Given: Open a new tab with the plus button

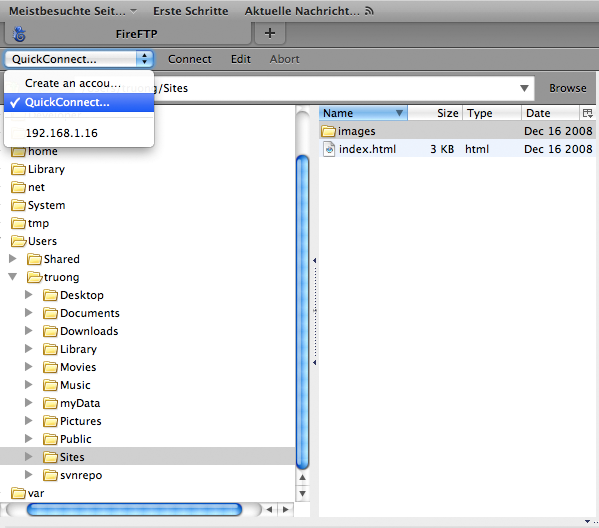Looking at the screenshot, I should click(270, 33).
